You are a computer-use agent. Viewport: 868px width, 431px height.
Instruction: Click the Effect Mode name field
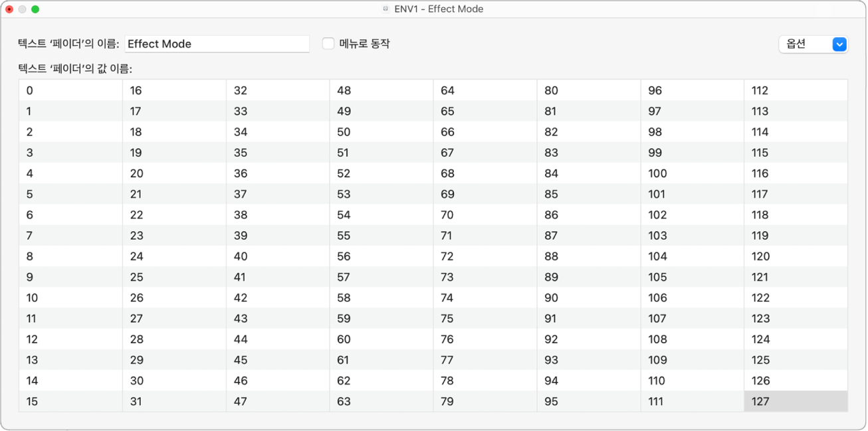pyautogui.click(x=217, y=44)
